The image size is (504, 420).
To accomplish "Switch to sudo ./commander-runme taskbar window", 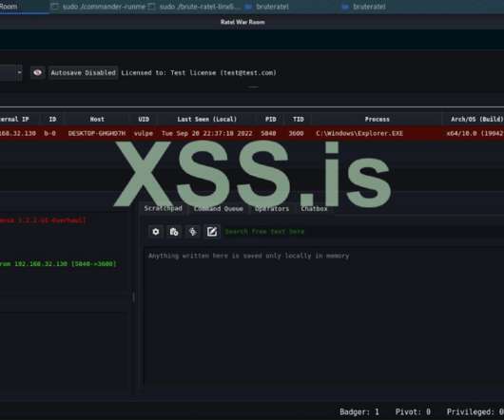I will point(98,7).
